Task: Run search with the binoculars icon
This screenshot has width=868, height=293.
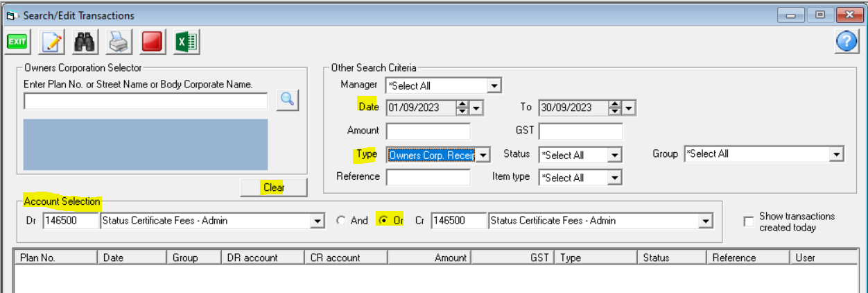Action: 85,42
